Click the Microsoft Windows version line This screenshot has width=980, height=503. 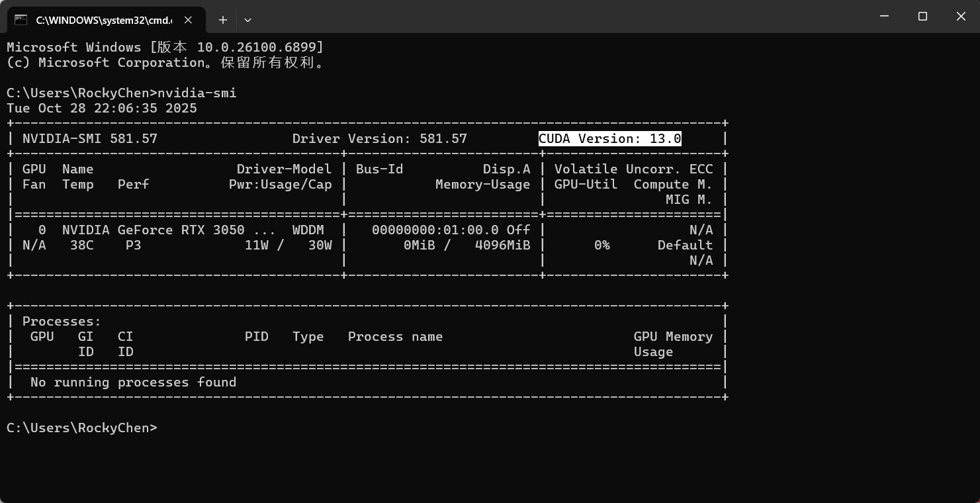pyautogui.click(x=165, y=48)
